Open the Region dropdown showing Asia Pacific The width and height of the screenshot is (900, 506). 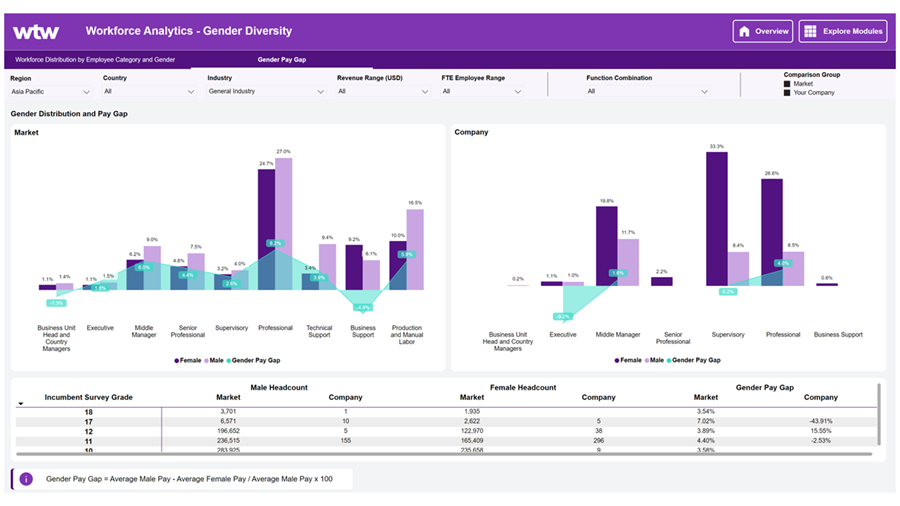point(51,92)
